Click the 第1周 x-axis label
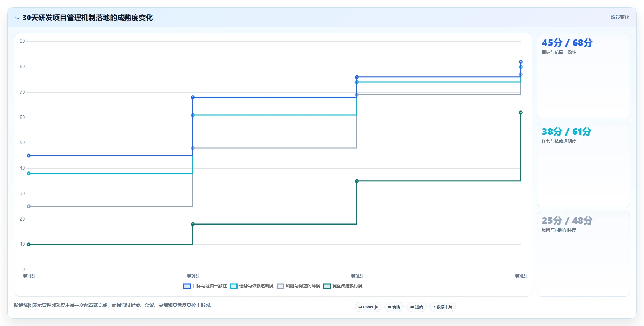Screen dimensions: 644x326 click(x=29, y=276)
